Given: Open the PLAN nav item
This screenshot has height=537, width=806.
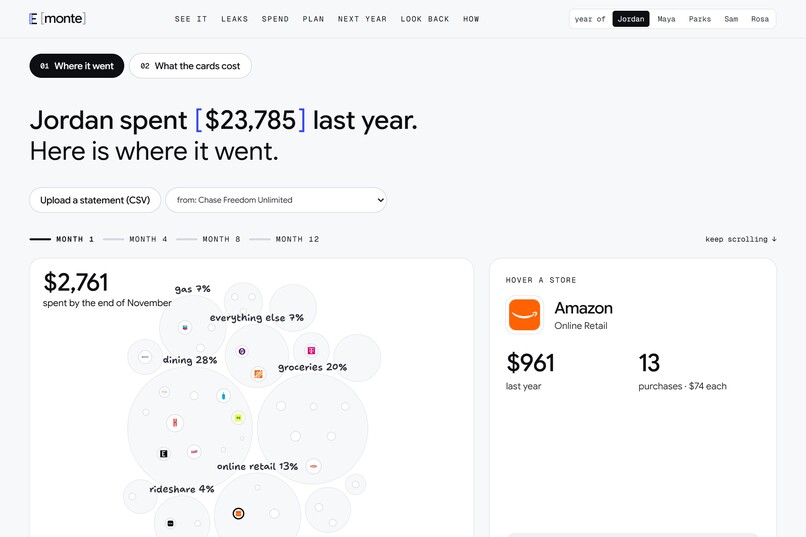Looking at the screenshot, I should click(313, 19).
